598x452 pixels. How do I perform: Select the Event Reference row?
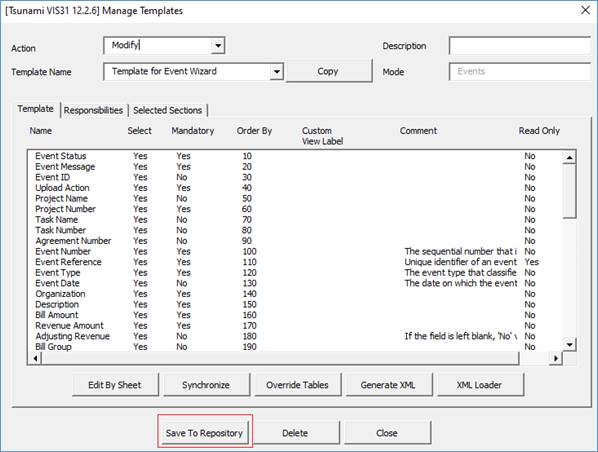pos(287,262)
